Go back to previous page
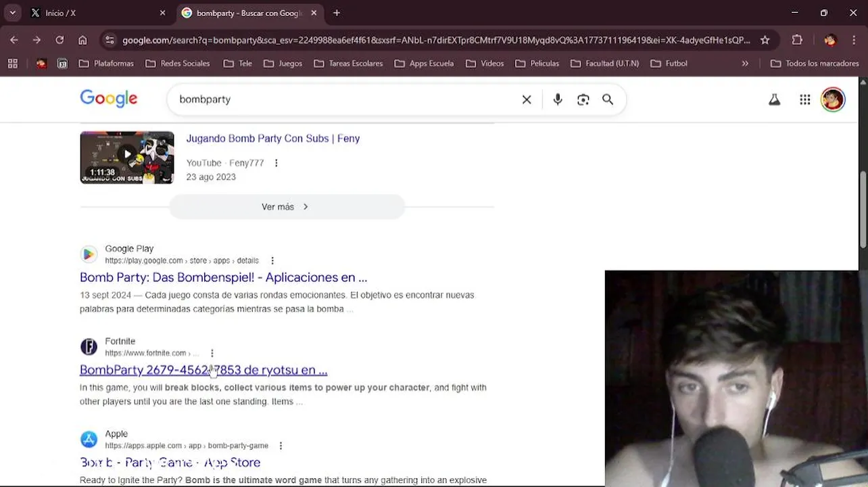 (14, 40)
